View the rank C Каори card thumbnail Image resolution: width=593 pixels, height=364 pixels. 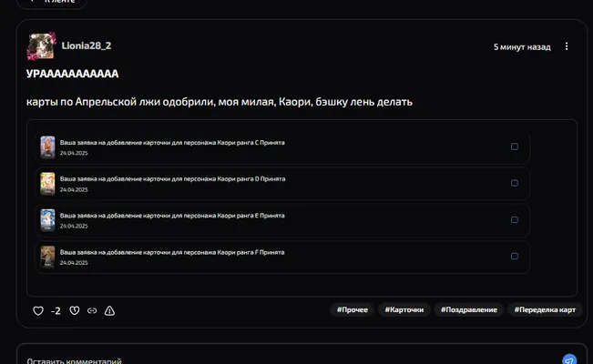click(47, 147)
